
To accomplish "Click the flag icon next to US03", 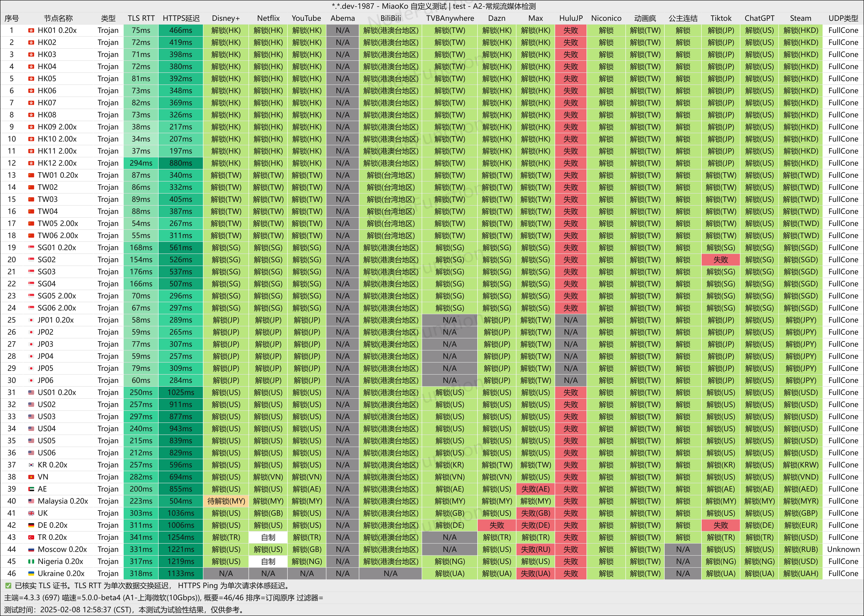I will pyautogui.click(x=31, y=416).
